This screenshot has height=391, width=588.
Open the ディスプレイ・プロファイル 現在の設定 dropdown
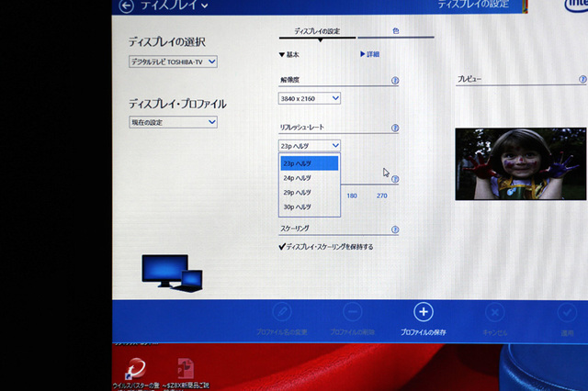(x=173, y=122)
